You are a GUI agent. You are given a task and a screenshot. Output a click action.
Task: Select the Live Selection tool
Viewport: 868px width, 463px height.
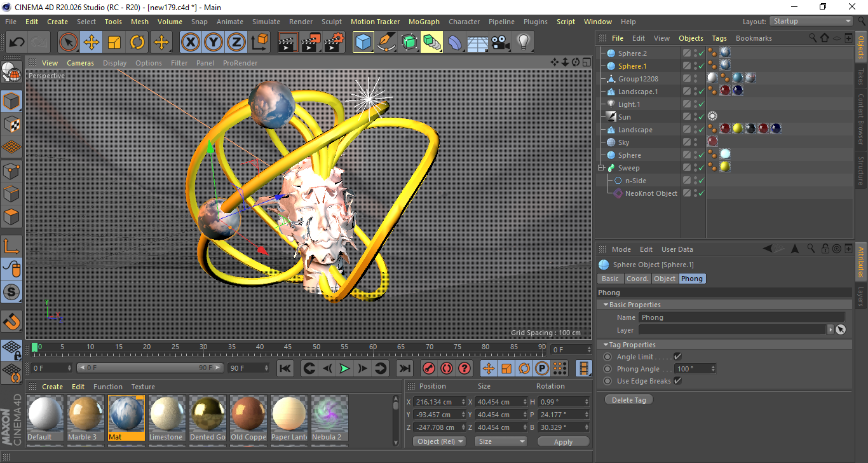coord(69,43)
